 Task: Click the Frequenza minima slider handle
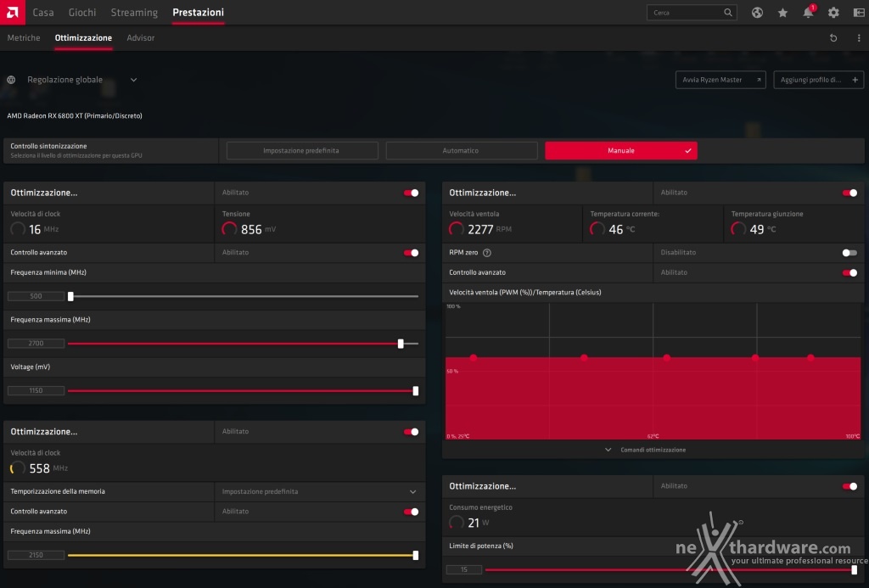70,296
